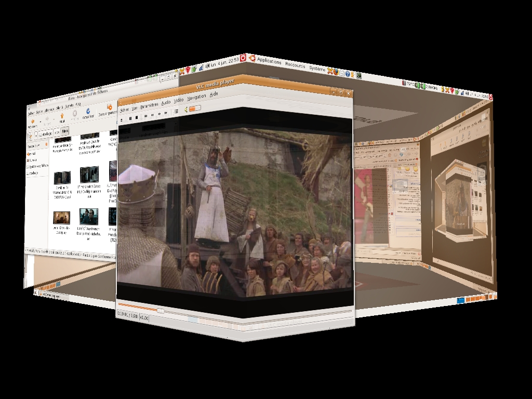532x399 pixels.
Task: Click the red shield tray icon
Action: [x=188, y=70]
